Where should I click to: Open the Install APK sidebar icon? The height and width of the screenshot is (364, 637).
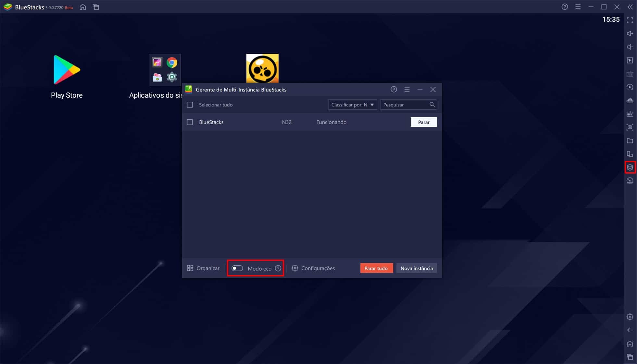(x=630, y=114)
